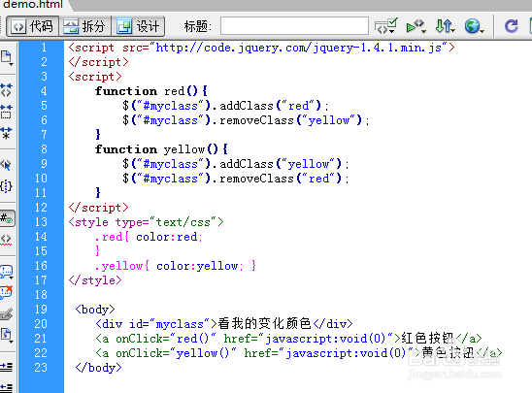The height and width of the screenshot is (393, 532).
Task: Click line number 8 in the gutter
Action: [44, 149]
